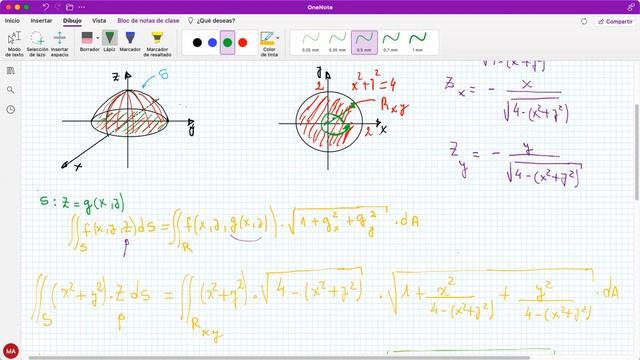Open the Color de tinta picker
640x360 pixels.
(x=268, y=43)
